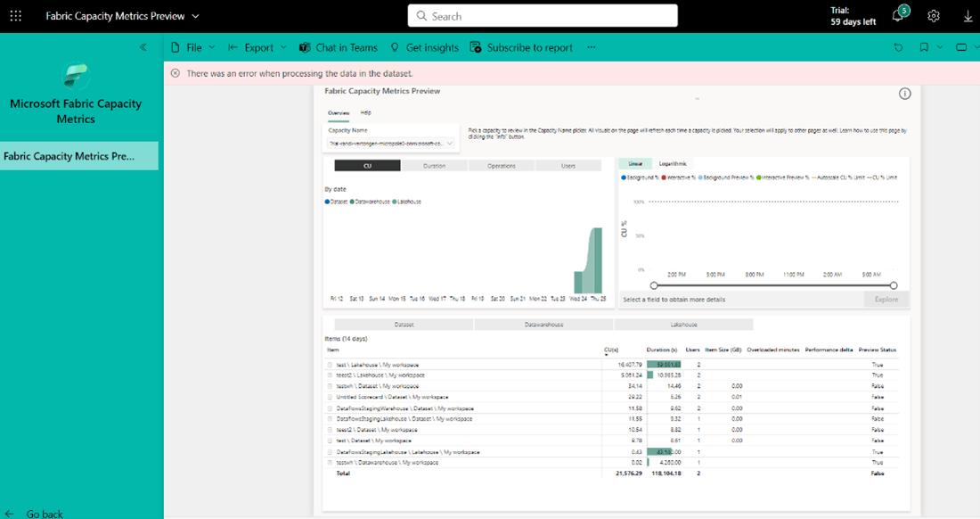Viewport: 980px width, 519px height.
Task: Click the Explore button
Action: (886, 300)
